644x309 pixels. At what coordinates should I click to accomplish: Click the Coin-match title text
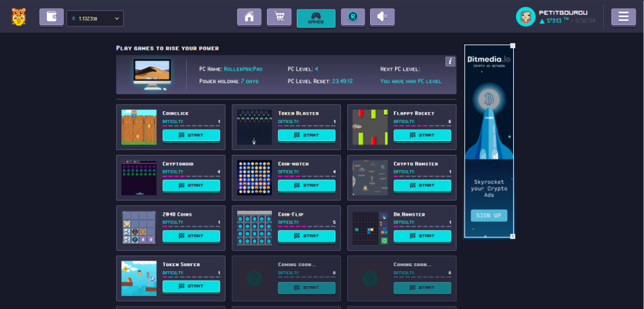pyautogui.click(x=293, y=164)
